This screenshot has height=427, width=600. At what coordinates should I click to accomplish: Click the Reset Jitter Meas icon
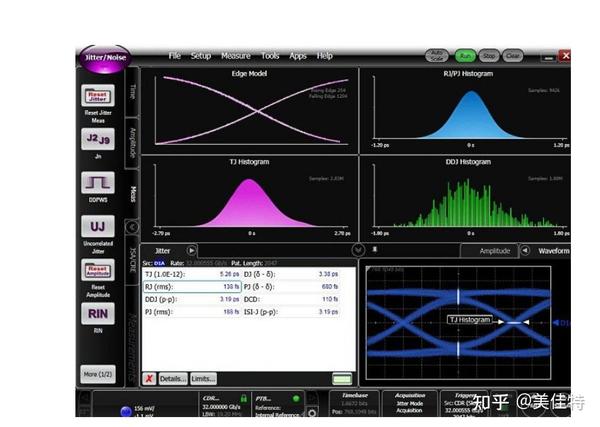click(x=98, y=95)
